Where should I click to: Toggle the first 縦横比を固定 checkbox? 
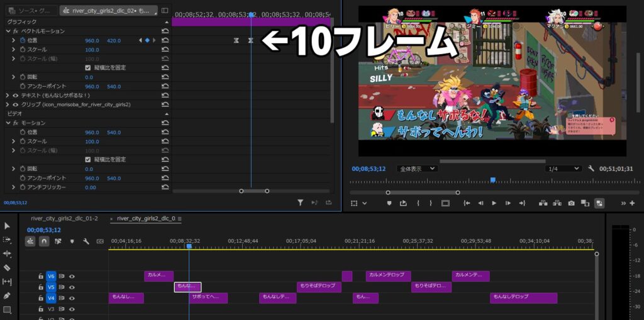[88, 67]
